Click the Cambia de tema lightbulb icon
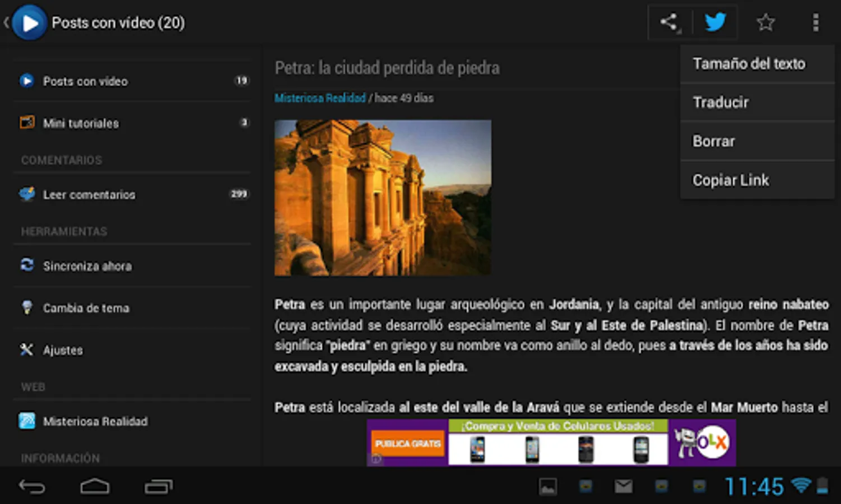 tap(26, 307)
